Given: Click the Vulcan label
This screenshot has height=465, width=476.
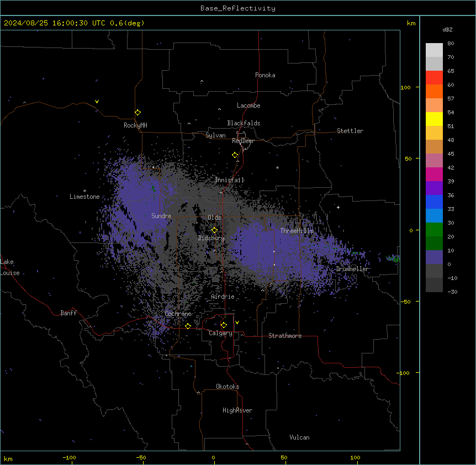Looking at the screenshot, I should [299, 437].
